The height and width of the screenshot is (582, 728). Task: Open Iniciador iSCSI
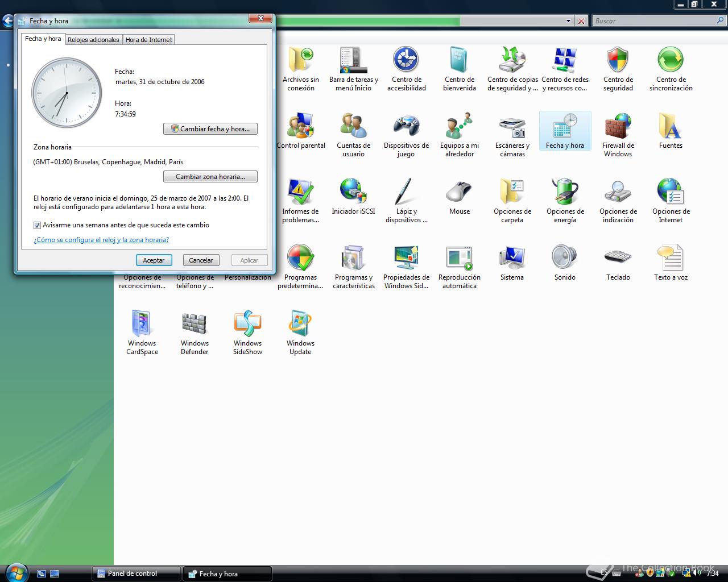pyautogui.click(x=353, y=197)
